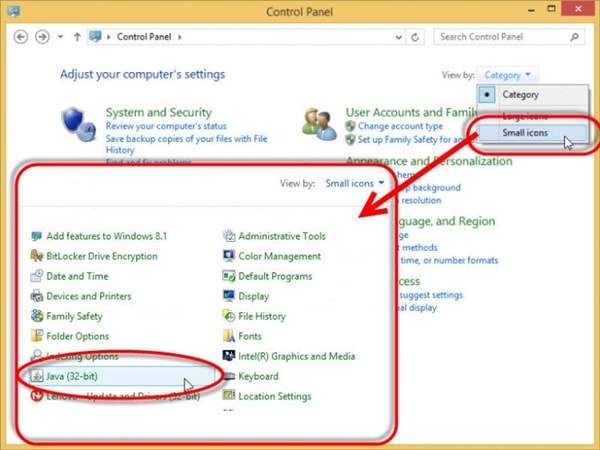Open Family Safety item
Image resolution: width=600 pixels, height=450 pixels.
pos(75,316)
